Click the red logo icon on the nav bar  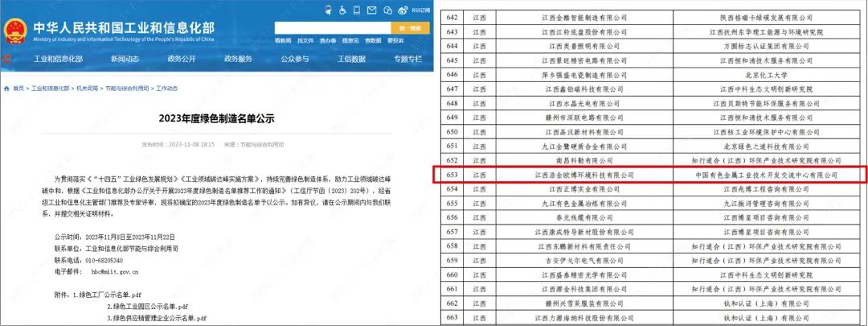point(6,59)
